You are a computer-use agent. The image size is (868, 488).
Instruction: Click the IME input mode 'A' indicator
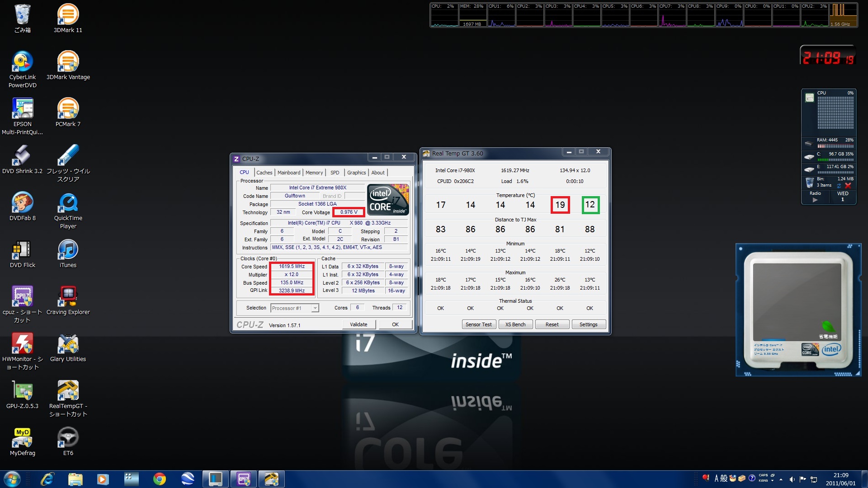point(717,478)
